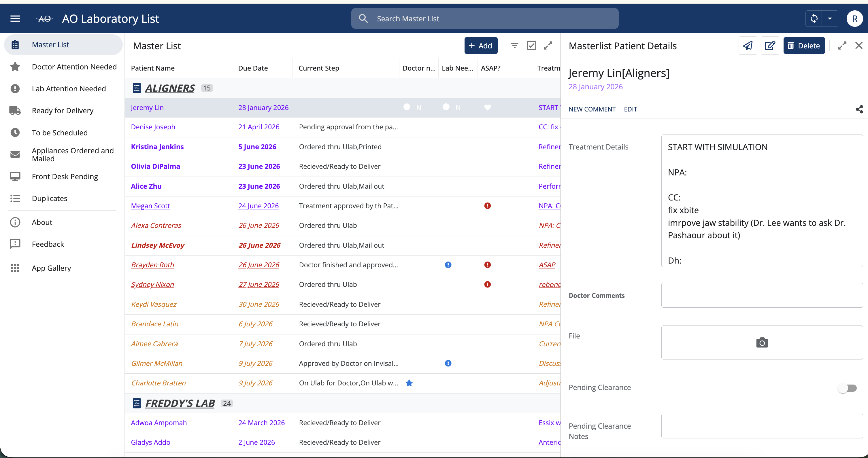868x458 pixels.
Task: Close the Masterlist Patient Details panel
Action: 859,46
